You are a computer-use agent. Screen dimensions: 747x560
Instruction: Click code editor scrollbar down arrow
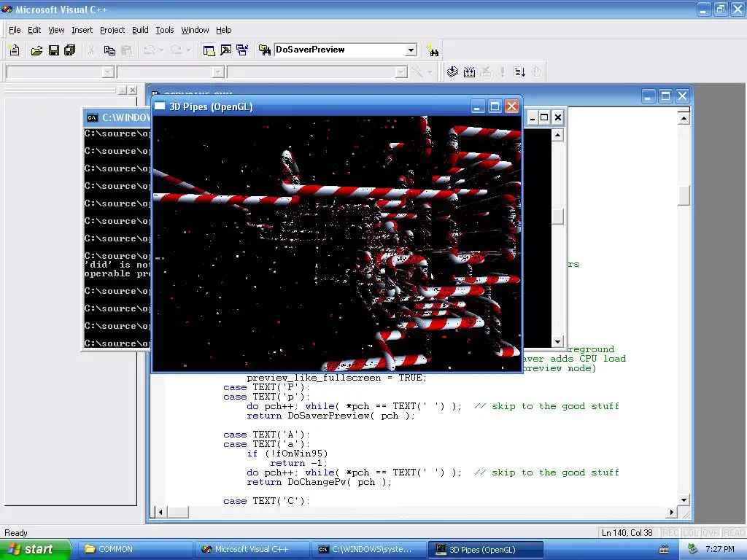[684, 499]
